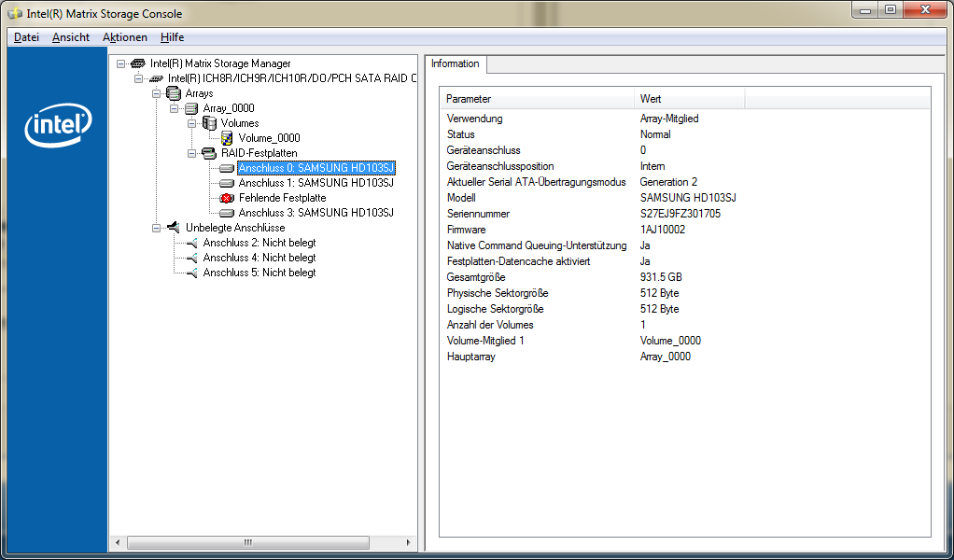The height and width of the screenshot is (560, 954).
Task: Click the Anschluss 5 empty port icon
Action: click(191, 273)
